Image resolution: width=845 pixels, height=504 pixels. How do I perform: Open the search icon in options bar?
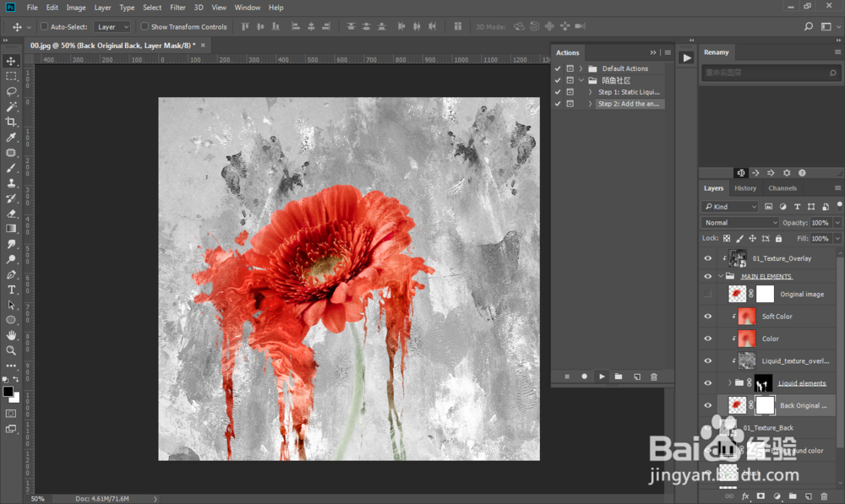pos(809,26)
